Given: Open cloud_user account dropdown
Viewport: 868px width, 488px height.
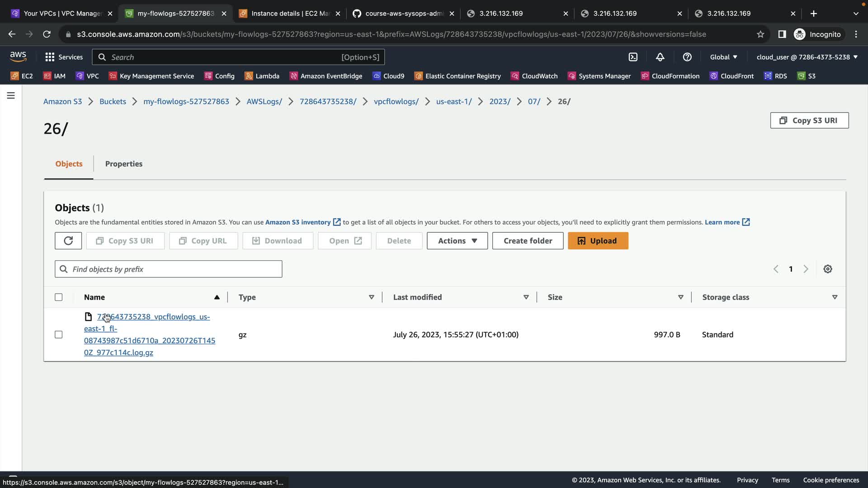Looking at the screenshot, I should click(807, 57).
